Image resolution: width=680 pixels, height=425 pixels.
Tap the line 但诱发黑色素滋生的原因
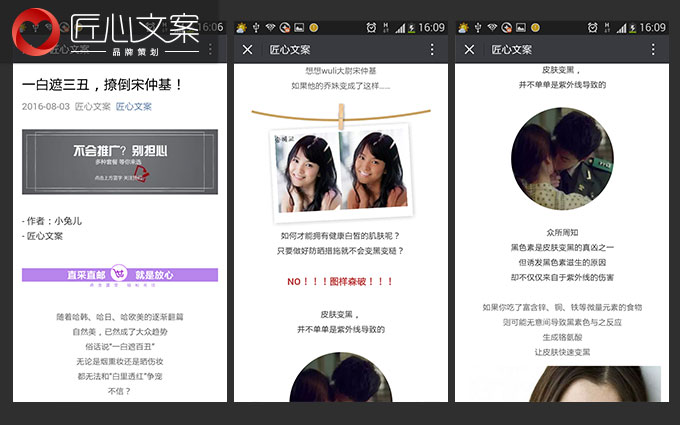pos(562,262)
